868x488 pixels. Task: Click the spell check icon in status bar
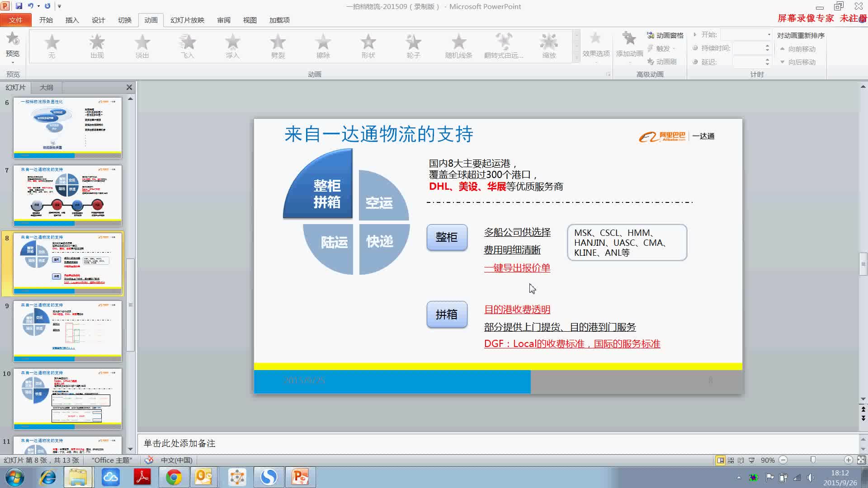[x=149, y=460]
